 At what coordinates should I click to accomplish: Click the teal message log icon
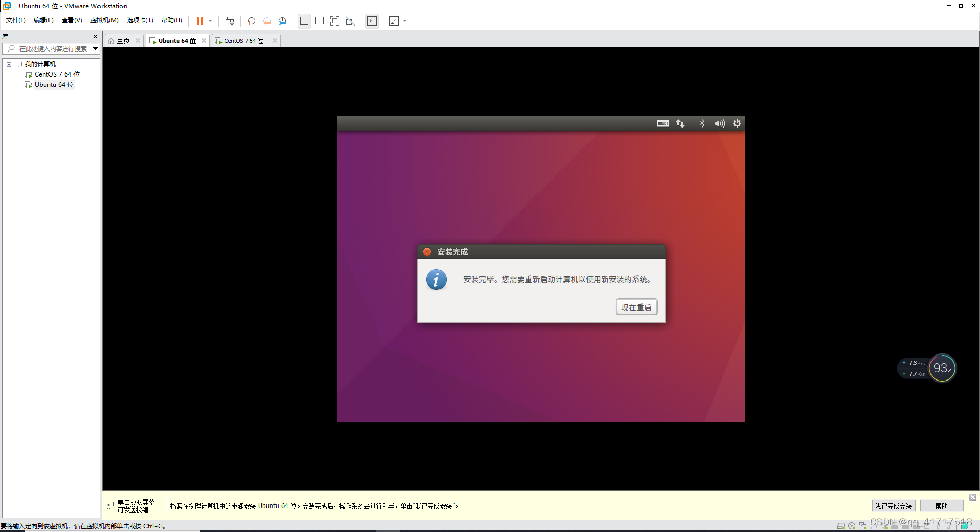[965, 526]
